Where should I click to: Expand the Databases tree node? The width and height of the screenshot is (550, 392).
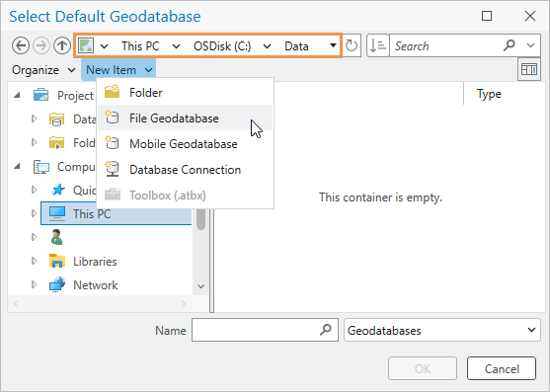pos(34,118)
